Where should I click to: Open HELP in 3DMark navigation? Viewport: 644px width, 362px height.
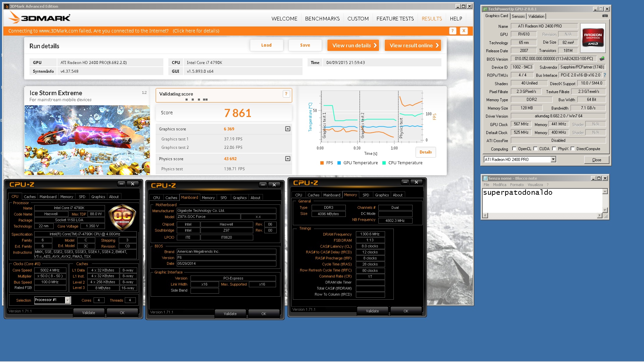pyautogui.click(x=456, y=19)
